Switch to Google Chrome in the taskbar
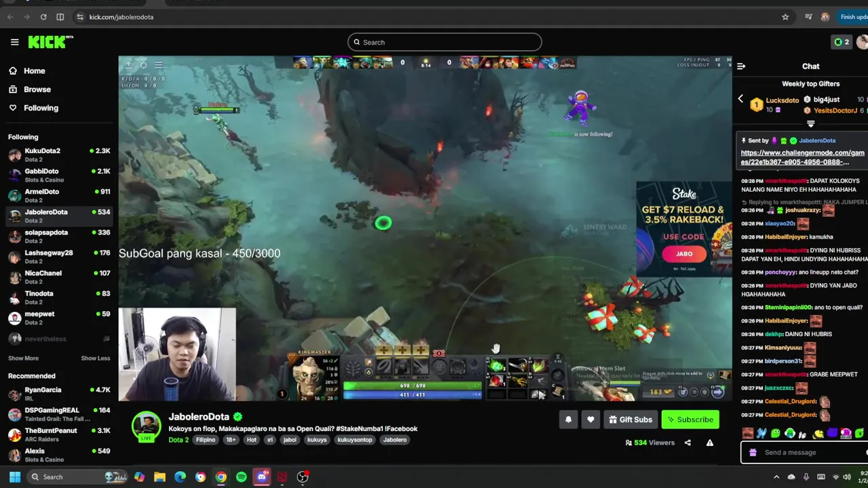Image resolution: width=868 pixels, height=488 pixels. 221,477
